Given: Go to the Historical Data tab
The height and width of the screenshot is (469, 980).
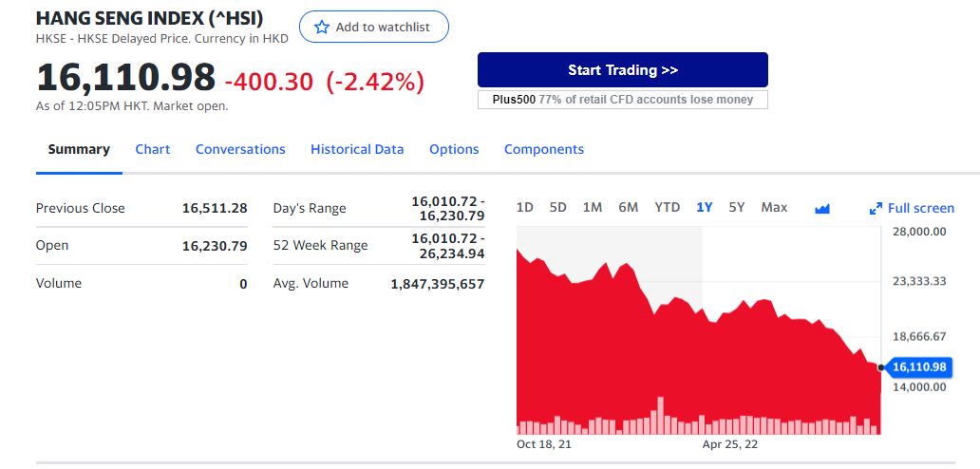Looking at the screenshot, I should pyautogui.click(x=357, y=149).
